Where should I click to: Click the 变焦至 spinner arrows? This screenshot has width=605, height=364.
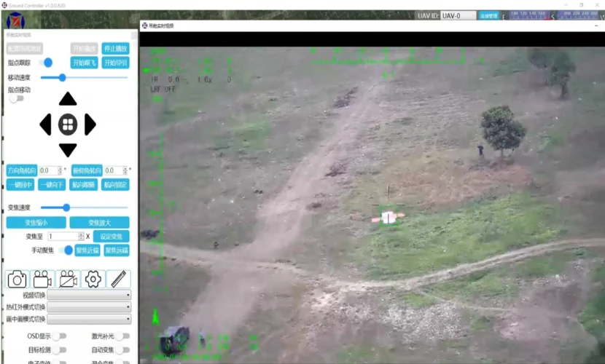(x=81, y=237)
